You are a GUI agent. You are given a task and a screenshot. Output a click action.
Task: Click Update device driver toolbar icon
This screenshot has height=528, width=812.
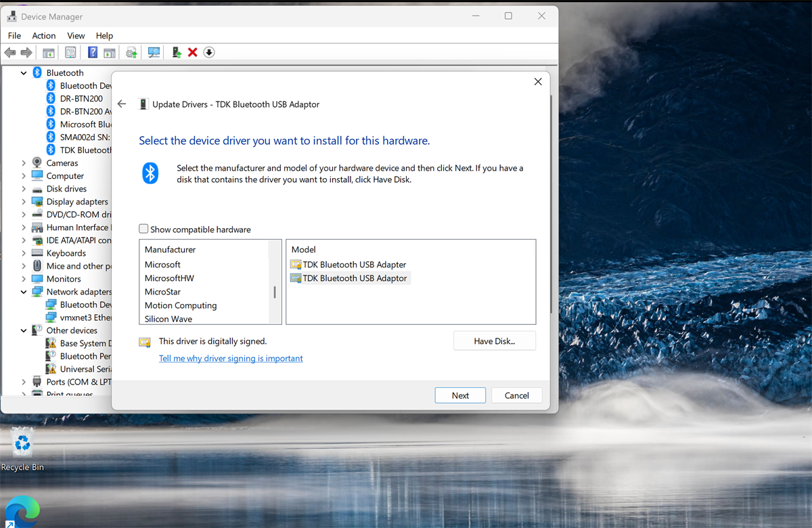(x=132, y=53)
